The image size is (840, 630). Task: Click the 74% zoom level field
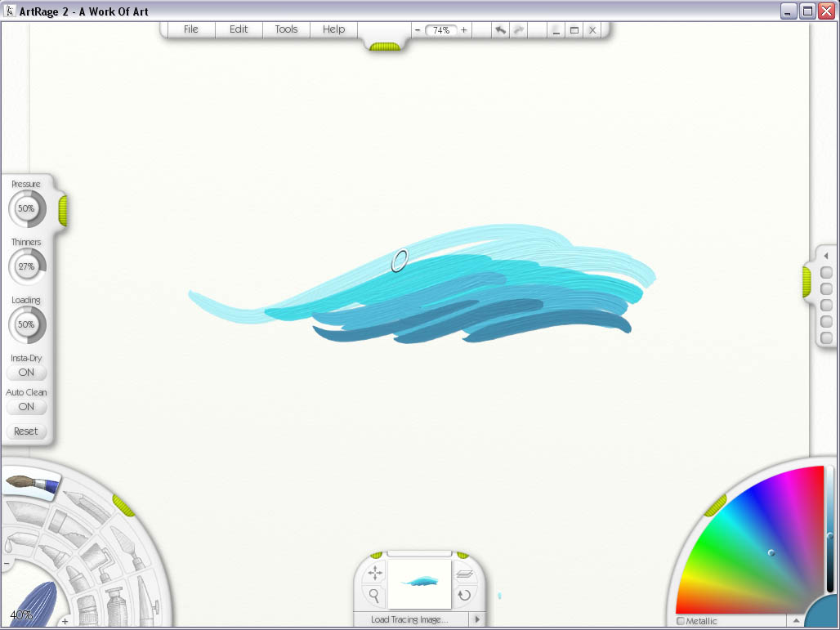click(x=441, y=30)
